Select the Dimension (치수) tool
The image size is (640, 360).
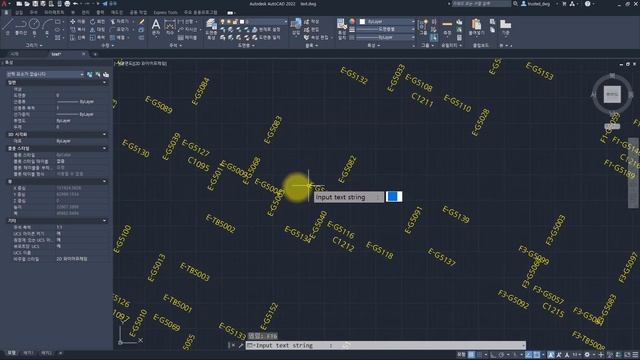pos(170,27)
